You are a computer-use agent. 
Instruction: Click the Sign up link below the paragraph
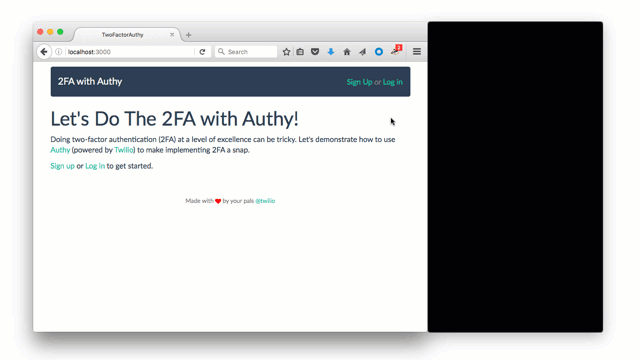[62, 166]
